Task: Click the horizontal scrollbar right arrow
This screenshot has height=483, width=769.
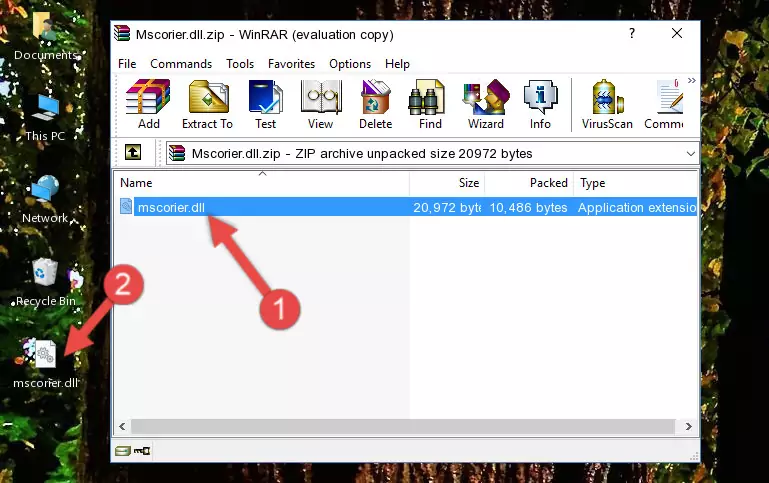Action: coord(689,427)
